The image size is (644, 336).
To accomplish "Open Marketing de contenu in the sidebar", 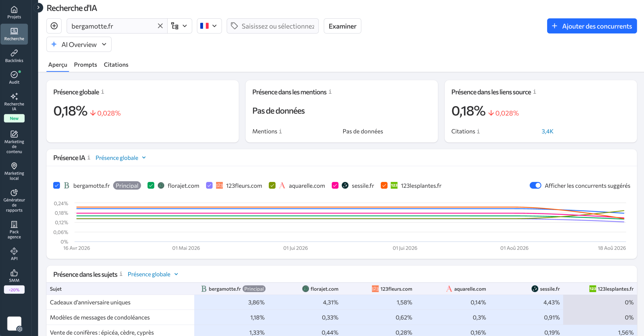I will (14, 142).
